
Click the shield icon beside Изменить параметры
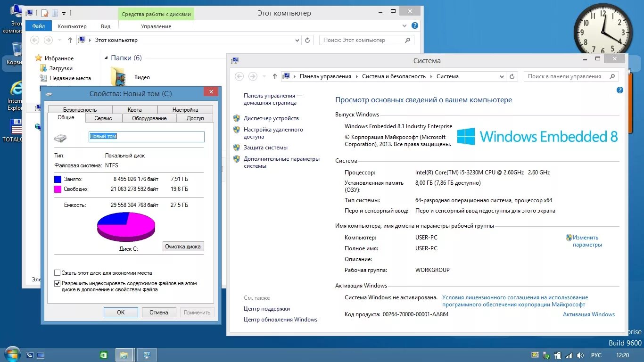coord(569,238)
